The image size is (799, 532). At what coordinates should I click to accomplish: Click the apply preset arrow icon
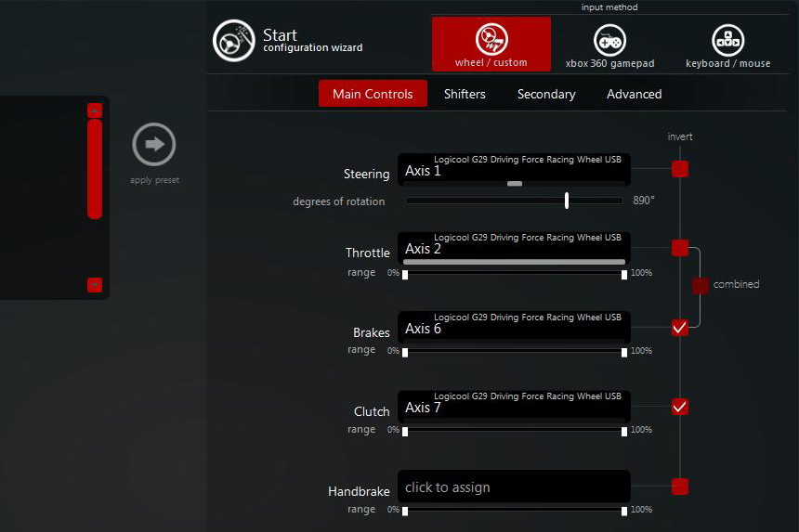154,144
